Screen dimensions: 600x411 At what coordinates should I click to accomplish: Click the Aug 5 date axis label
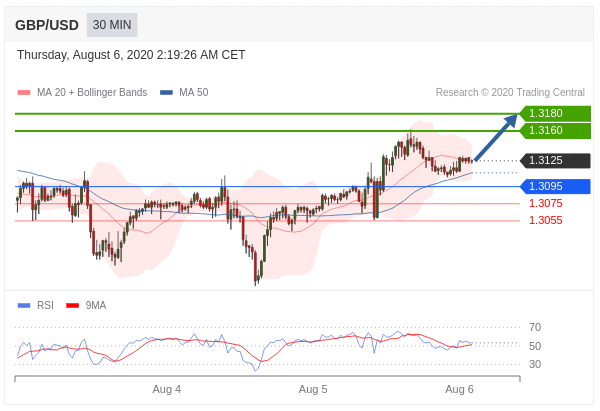[313, 389]
